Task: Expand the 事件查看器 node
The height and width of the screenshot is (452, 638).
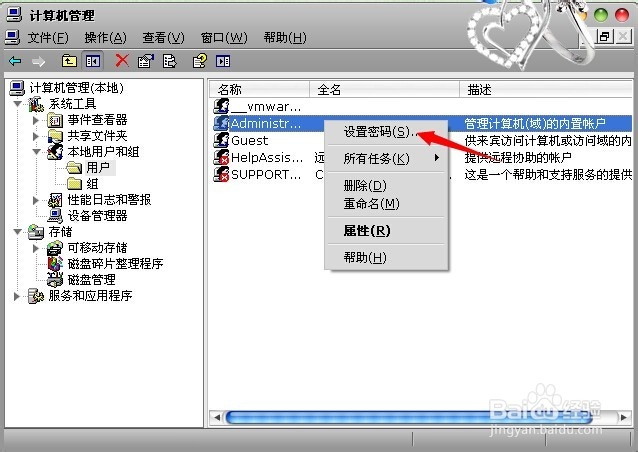Action: click(x=36, y=120)
